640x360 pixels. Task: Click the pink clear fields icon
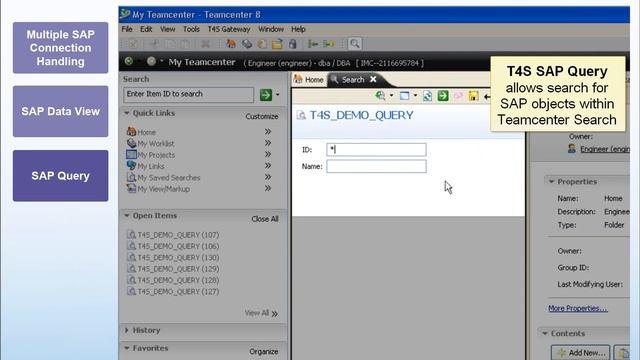coord(458,96)
